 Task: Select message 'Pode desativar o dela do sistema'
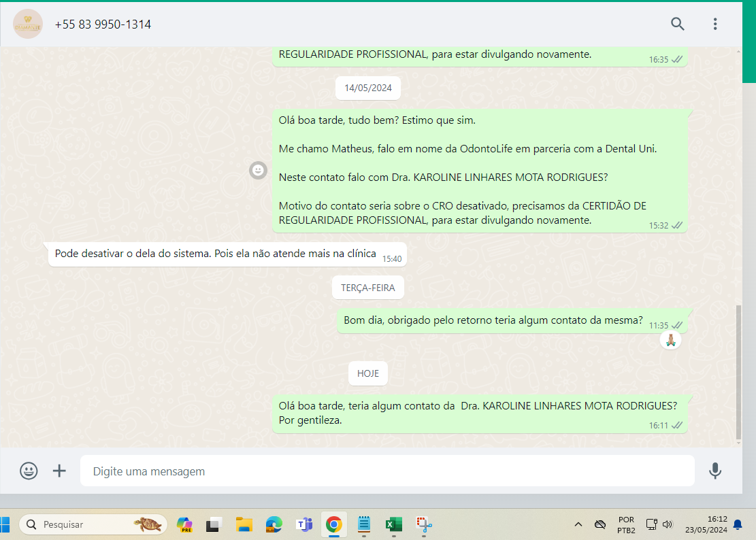227,254
